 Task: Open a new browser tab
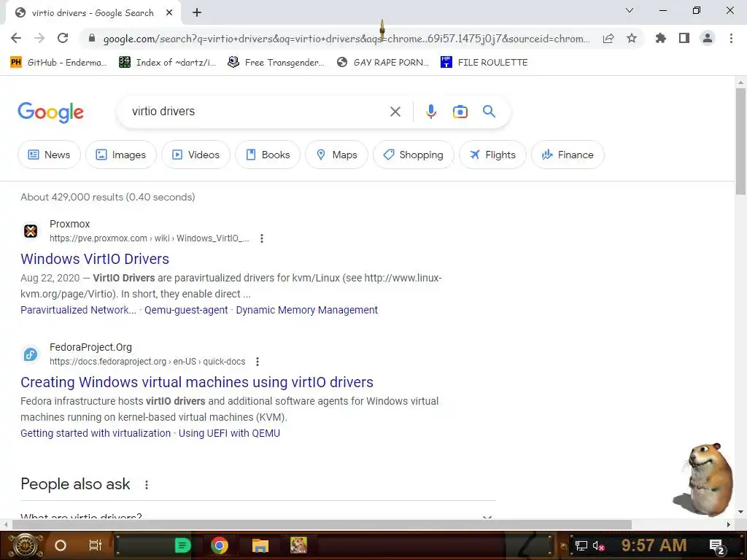pos(197,13)
